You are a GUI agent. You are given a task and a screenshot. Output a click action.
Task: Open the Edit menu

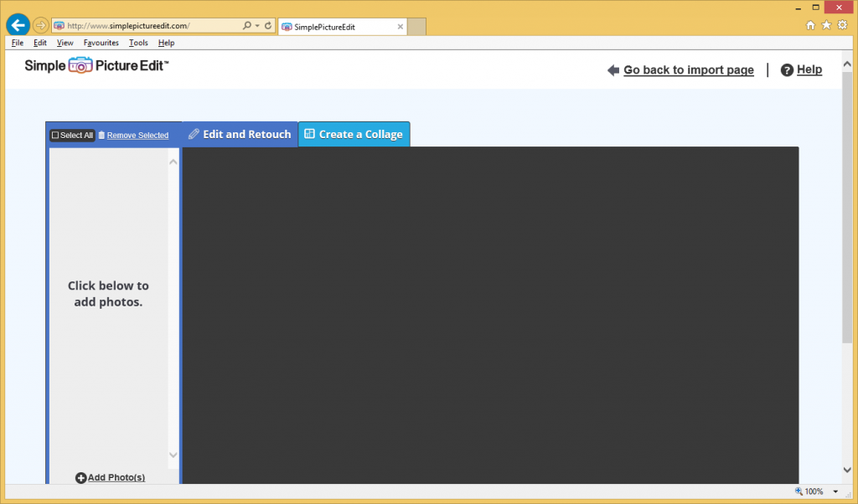[40, 43]
